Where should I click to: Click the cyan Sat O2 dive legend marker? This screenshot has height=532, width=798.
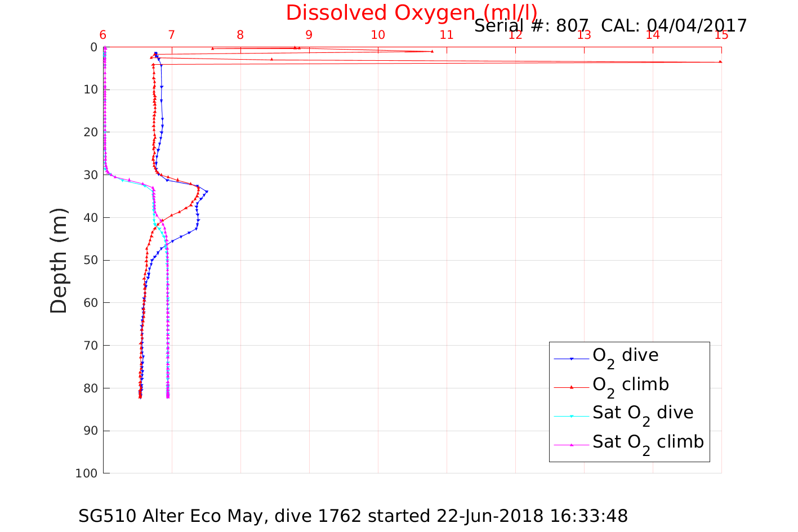571,416
